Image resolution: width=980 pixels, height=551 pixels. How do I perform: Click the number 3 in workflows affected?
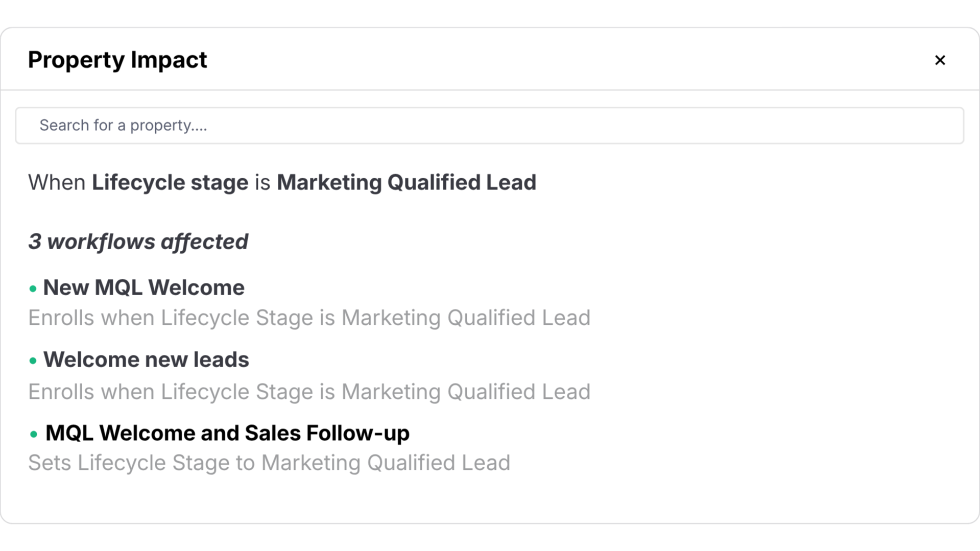point(35,242)
